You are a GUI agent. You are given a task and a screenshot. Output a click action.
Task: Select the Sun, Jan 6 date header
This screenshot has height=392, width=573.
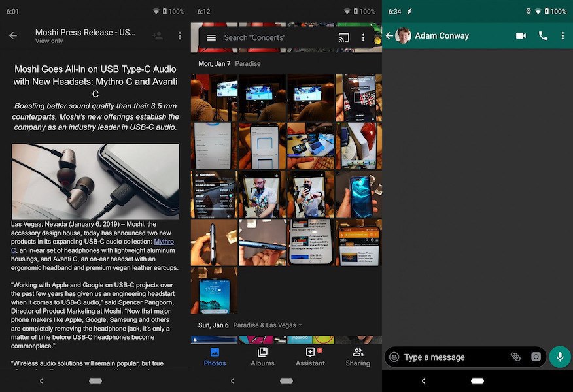pos(213,325)
